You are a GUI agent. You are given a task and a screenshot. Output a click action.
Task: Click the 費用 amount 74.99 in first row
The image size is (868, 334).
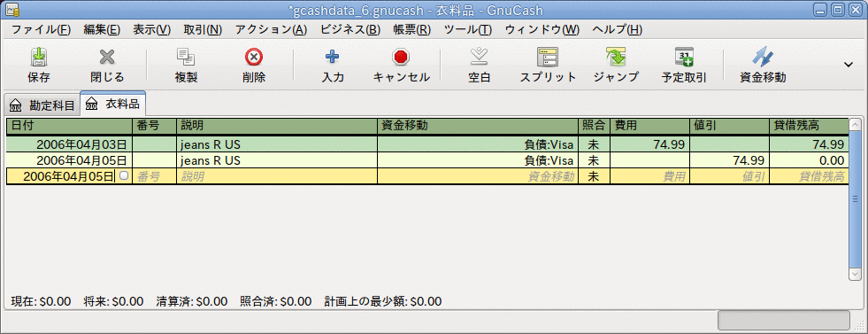pyautogui.click(x=649, y=144)
